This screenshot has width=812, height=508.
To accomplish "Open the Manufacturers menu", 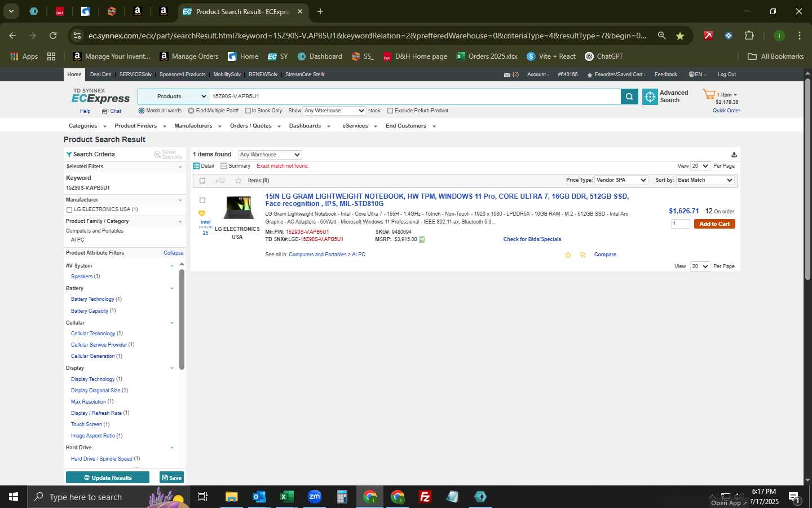I will 198,126.
